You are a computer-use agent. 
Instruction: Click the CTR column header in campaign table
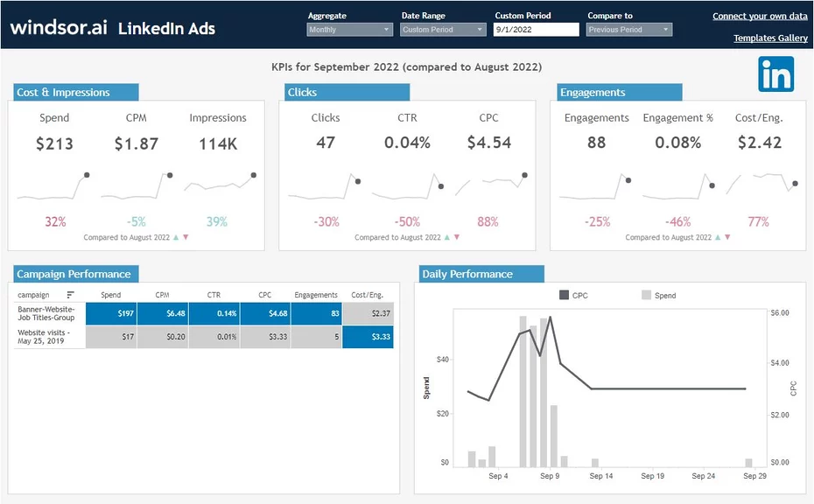(214, 295)
